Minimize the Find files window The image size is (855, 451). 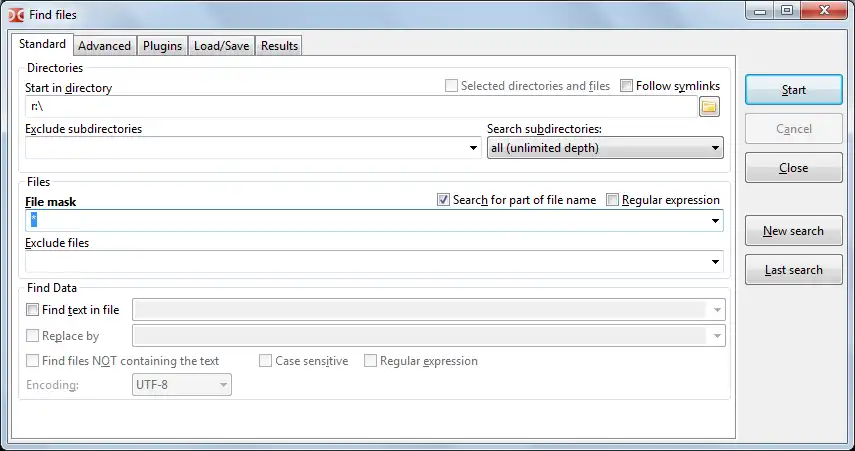(x=761, y=11)
